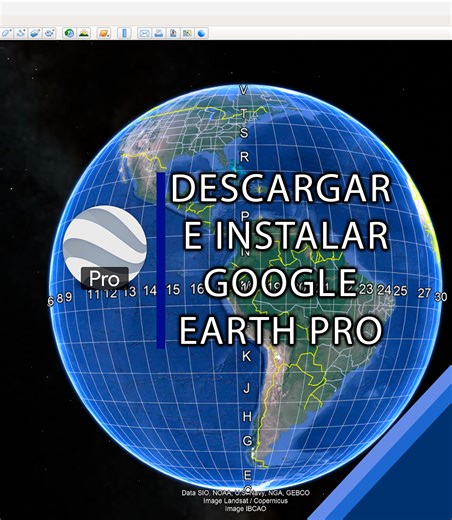Viewport: 452px width, 520px height.
Task: Click grid column number 27
Action: (x=424, y=293)
